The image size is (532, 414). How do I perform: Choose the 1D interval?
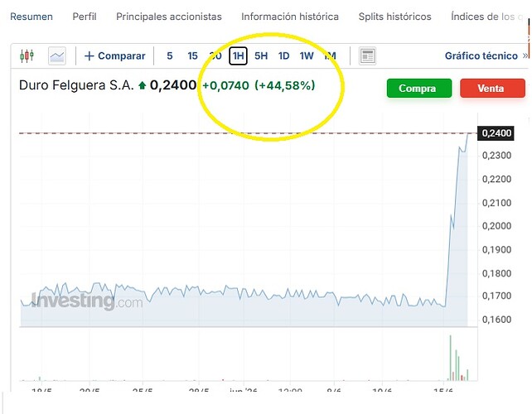click(283, 56)
